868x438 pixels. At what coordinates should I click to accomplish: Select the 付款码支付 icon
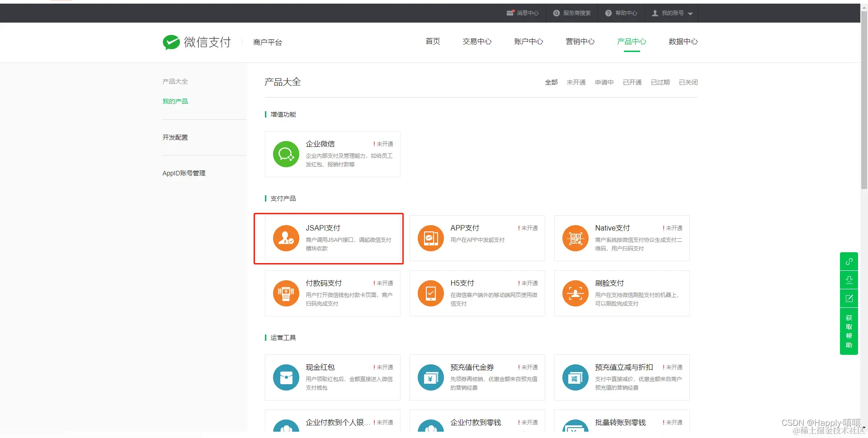[286, 293]
